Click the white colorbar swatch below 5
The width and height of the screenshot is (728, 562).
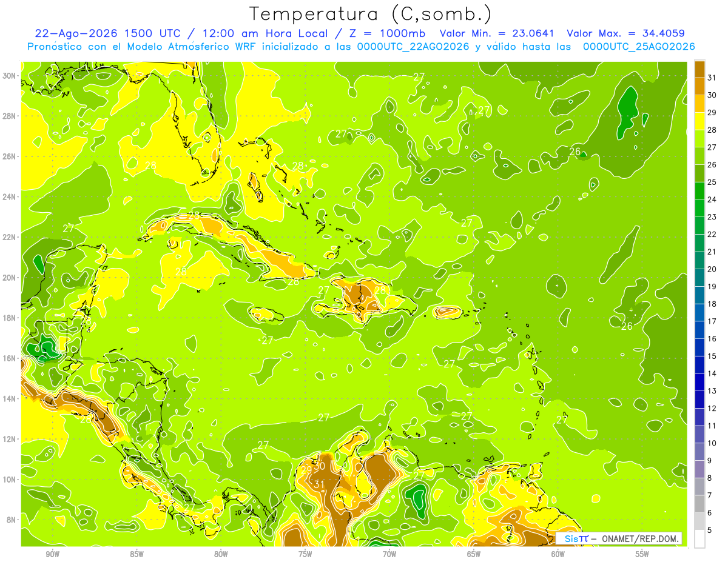699,539
